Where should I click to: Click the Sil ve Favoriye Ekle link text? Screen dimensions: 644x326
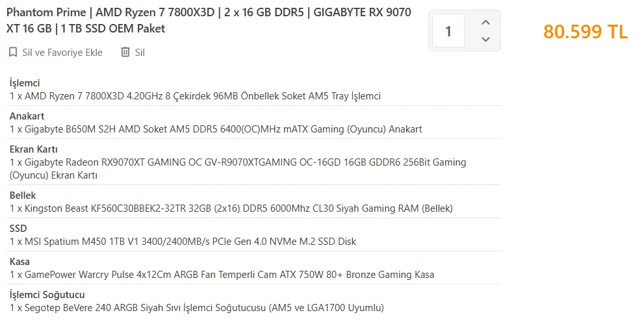[x=62, y=53]
